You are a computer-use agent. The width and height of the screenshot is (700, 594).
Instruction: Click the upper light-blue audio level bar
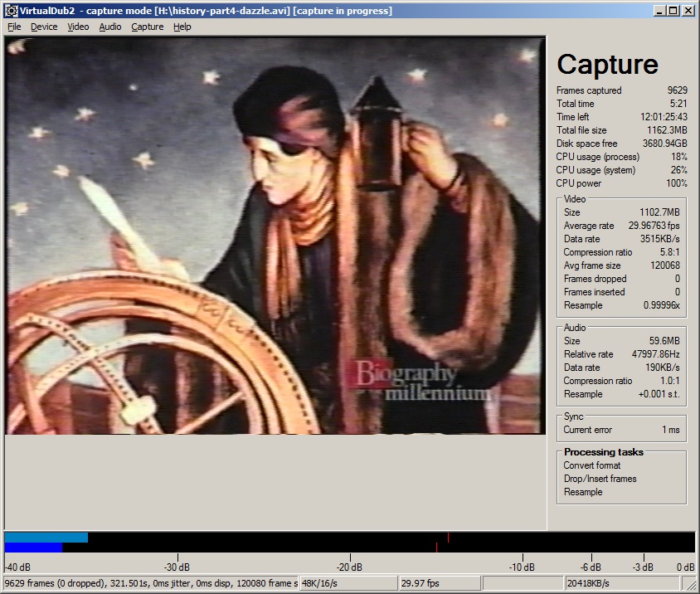click(46, 538)
